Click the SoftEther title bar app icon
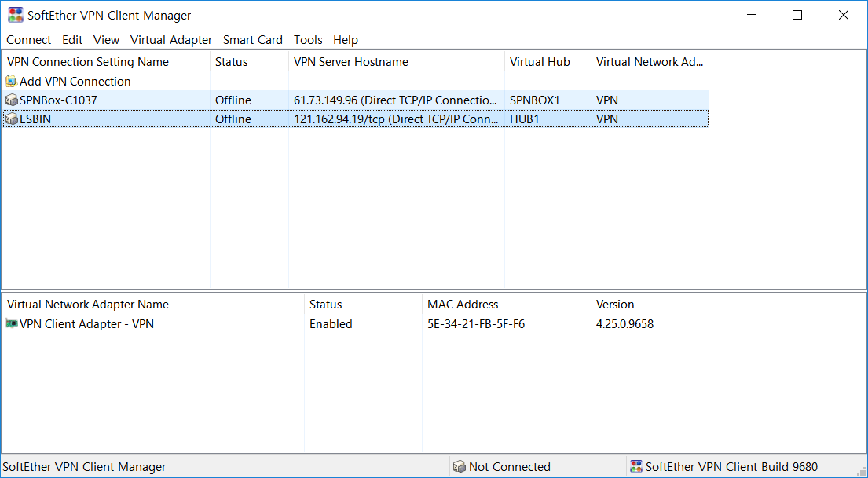 pyautogui.click(x=16, y=16)
